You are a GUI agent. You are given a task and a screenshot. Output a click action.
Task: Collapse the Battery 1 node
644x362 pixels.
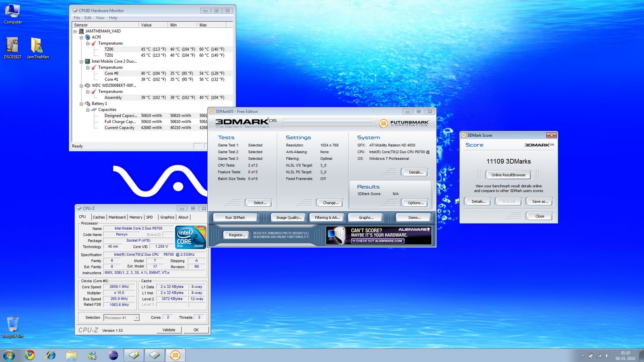coord(81,103)
